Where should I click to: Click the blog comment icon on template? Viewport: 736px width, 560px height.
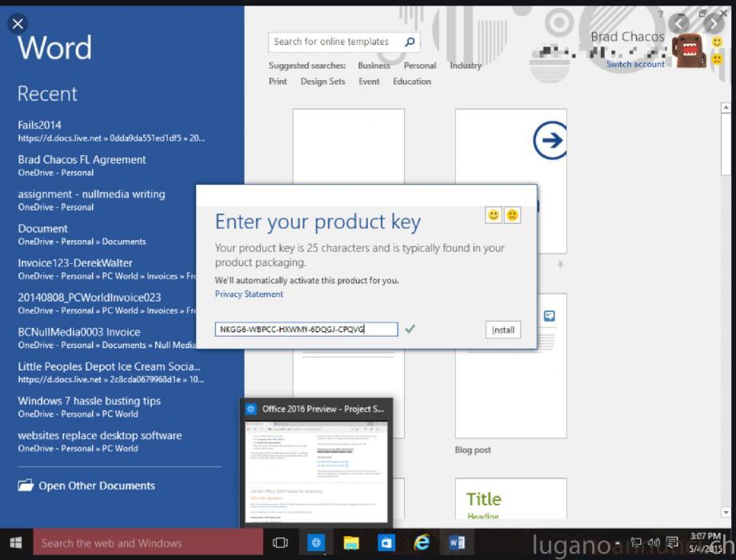[549, 316]
